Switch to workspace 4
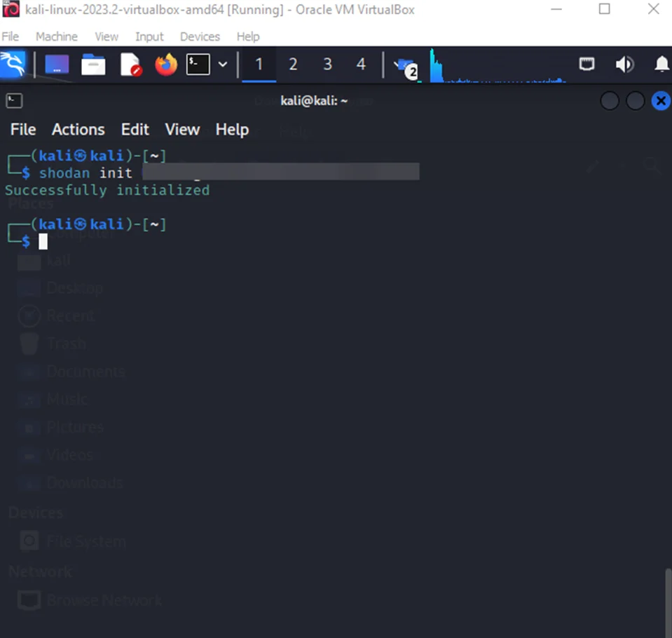 (361, 64)
